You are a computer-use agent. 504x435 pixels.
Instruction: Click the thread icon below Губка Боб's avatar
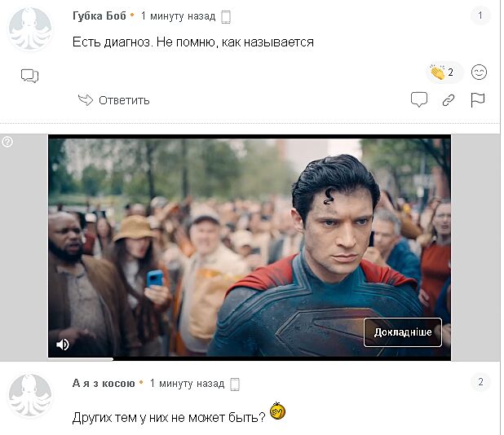coord(29,76)
